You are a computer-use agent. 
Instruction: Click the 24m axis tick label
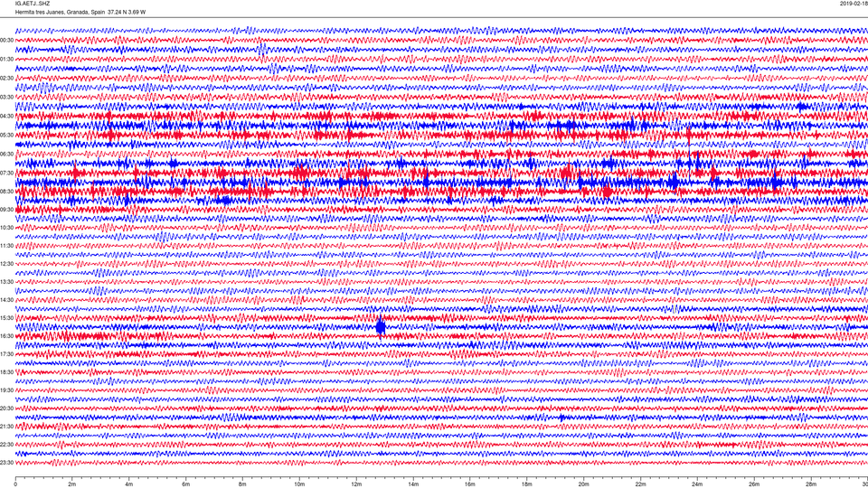697,484
